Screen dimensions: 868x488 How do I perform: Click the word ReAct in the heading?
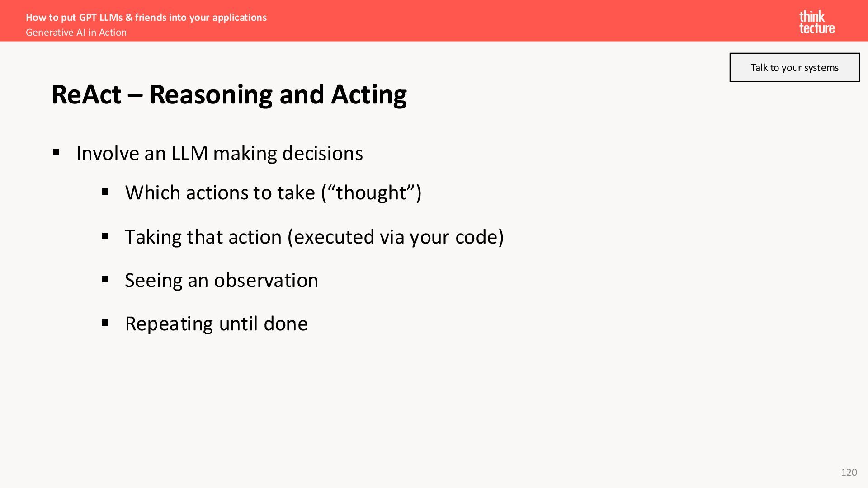click(87, 94)
